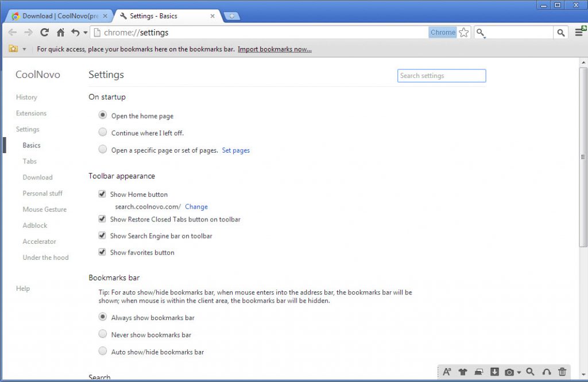Open the bookmarks folder dropdown arrow
The height and width of the screenshot is (382, 588).
click(x=24, y=49)
